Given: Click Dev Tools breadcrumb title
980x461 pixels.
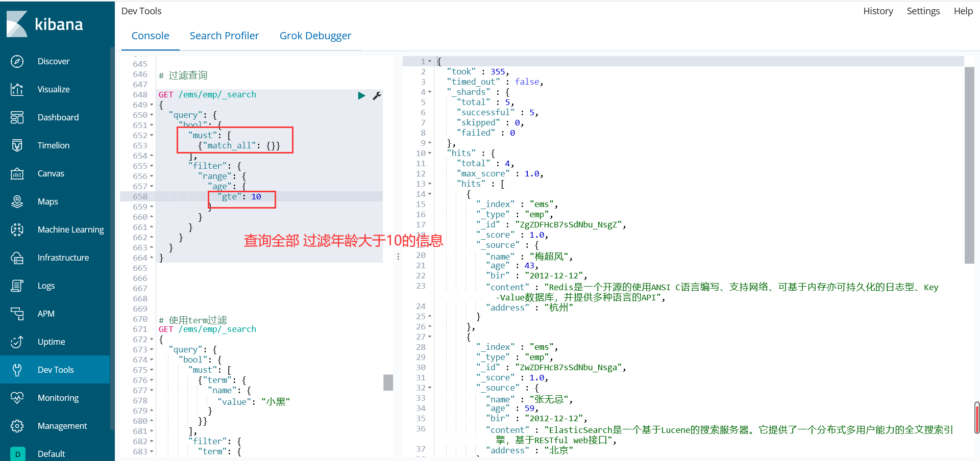Looking at the screenshot, I should (141, 11).
